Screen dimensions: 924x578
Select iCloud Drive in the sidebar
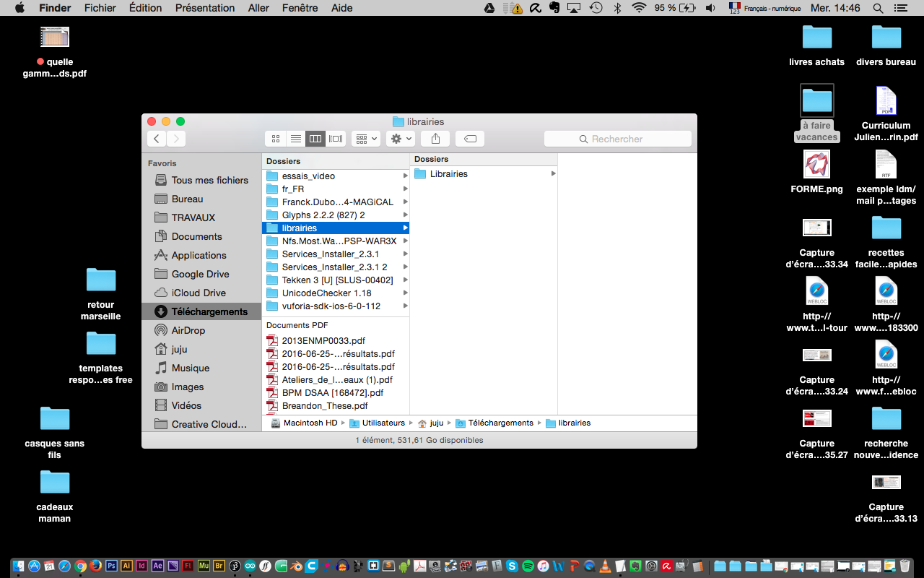coord(199,293)
